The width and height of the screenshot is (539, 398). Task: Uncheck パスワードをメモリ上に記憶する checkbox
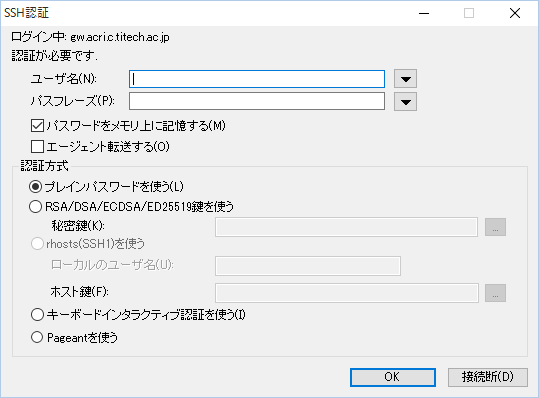pos(37,126)
